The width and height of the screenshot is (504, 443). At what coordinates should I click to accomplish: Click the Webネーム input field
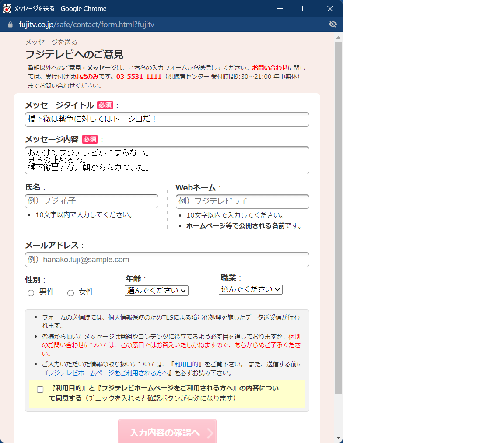point(243,201)
